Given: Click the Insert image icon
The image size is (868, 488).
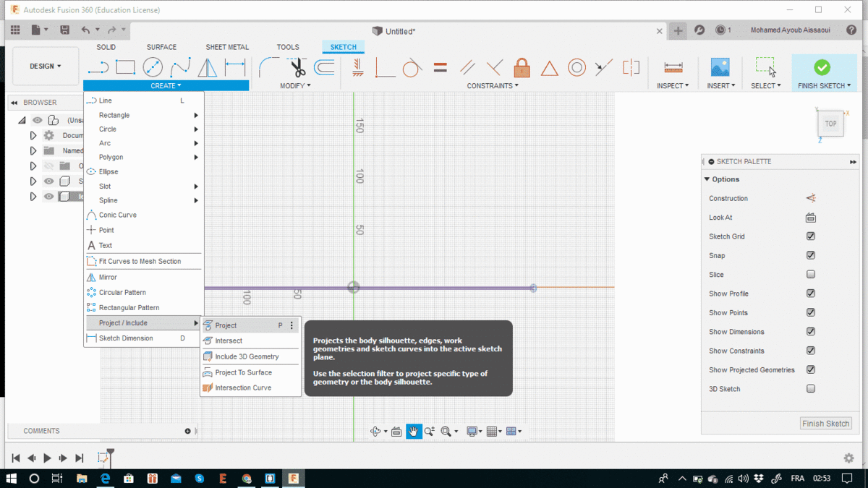Looking at the screenshot, I should (x=720, y=67).
